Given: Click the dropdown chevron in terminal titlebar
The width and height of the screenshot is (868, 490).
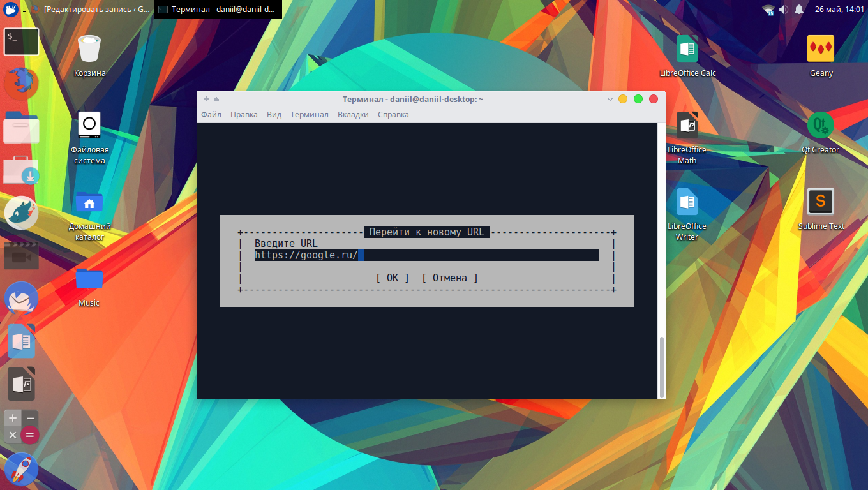Looking at the screenshot, I should (610, 99).
